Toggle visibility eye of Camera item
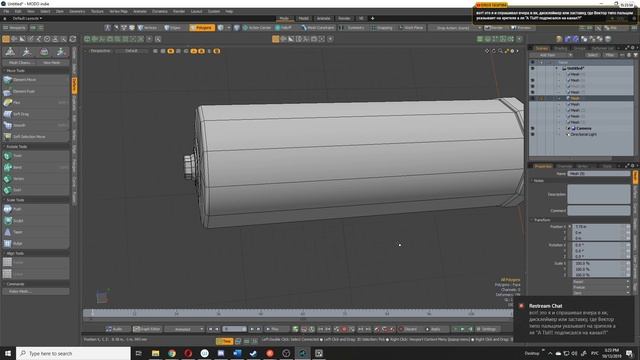 pos(532,128)
